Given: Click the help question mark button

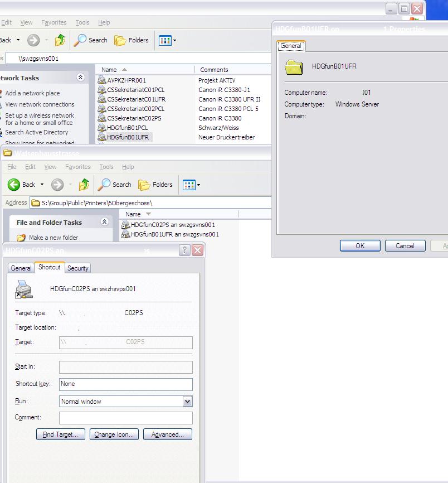Looking at the screenshot, I should (184, 250).
